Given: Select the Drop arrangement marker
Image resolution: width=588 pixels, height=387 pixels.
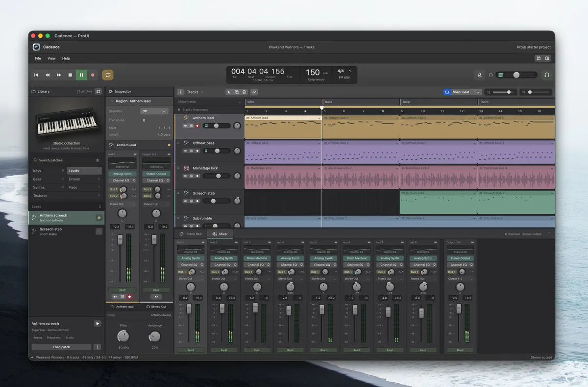Looking at the screenshot, I should point(439,102).
